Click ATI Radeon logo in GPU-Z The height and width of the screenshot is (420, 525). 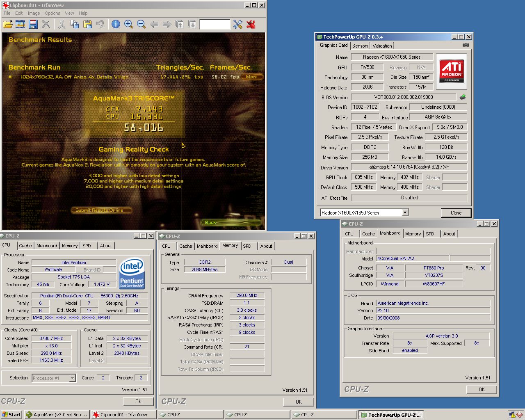point(452,71)
